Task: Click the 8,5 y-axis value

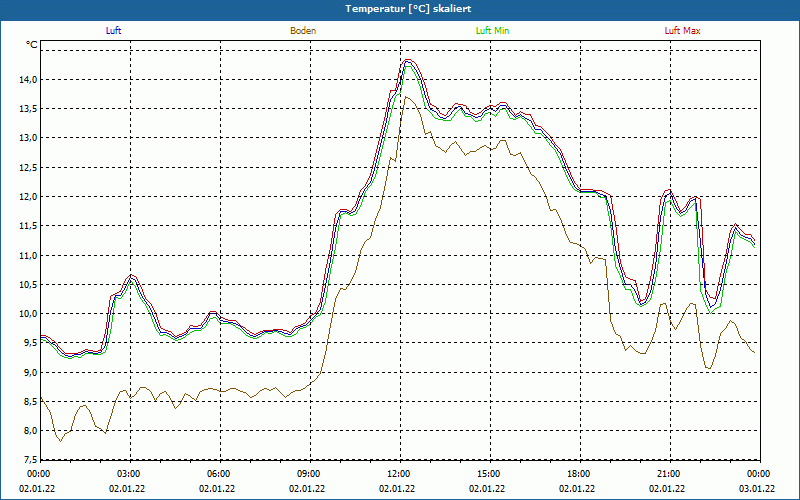Action: pos(30,401)
